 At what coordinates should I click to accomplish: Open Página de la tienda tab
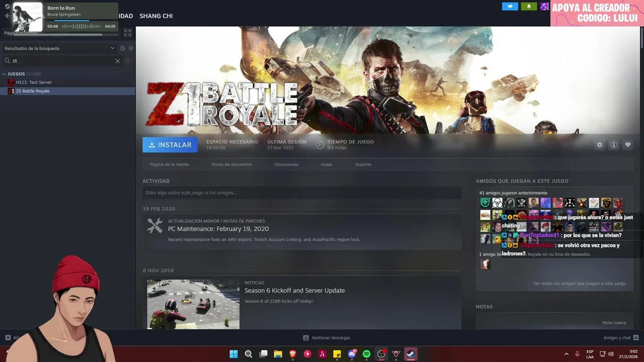tap(169, 164)
